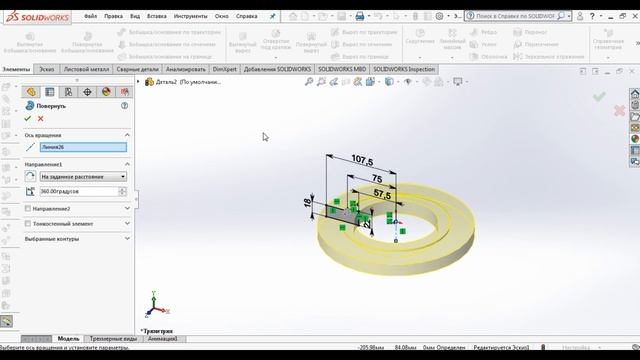Open the Правка menu

[113, 16]
